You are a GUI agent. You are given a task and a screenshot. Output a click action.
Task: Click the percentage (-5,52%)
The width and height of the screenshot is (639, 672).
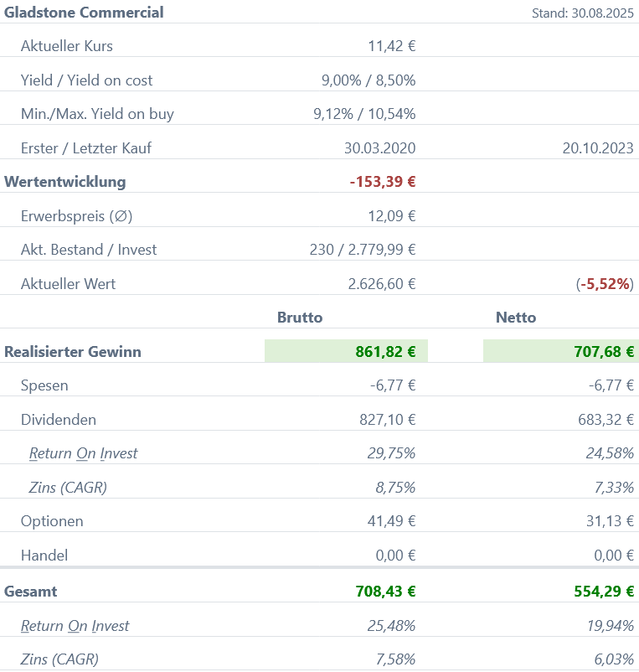(x=605, y=284)
